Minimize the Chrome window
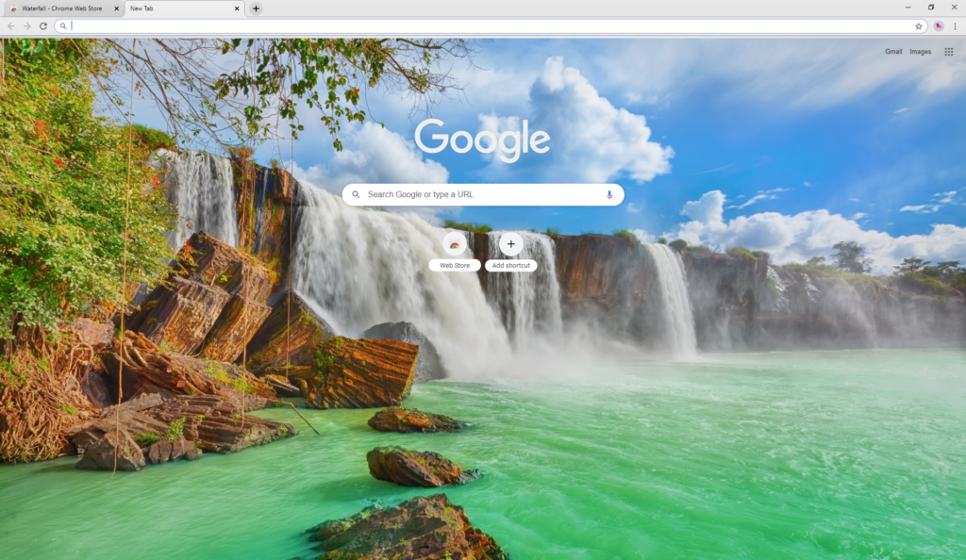 908,8
